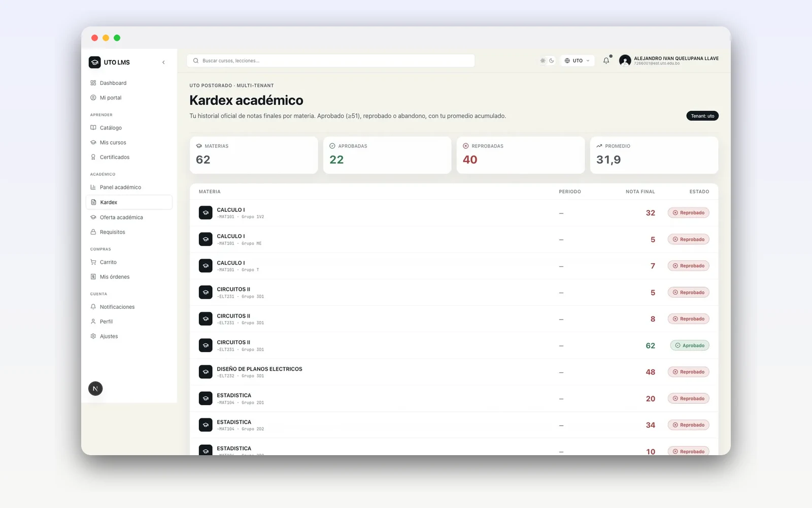Open notifications bell icon
The height and width of the screenshot is (508, 812).
tap(606, 60)
